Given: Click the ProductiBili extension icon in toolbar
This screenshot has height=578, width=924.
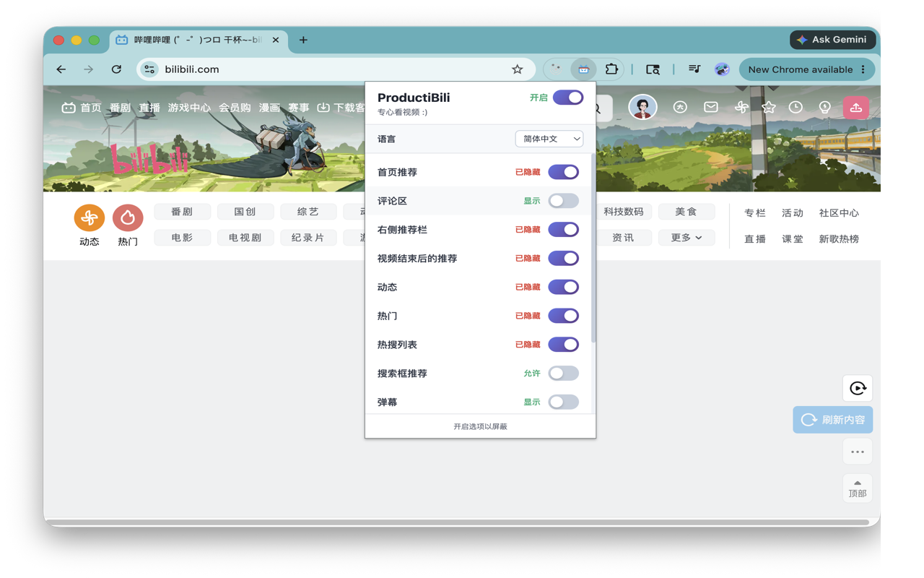Looking at the screenshot, I should [x=583, y=69].
